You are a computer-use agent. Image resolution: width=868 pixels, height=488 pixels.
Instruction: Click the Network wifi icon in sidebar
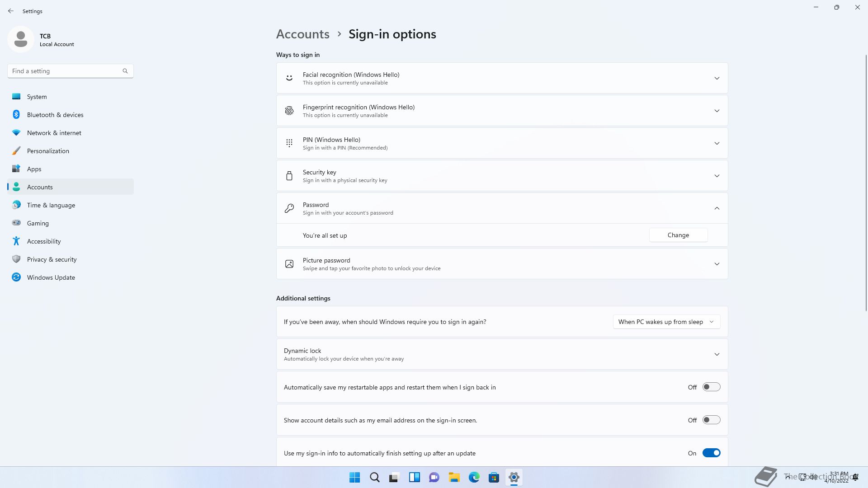(16, 132)
